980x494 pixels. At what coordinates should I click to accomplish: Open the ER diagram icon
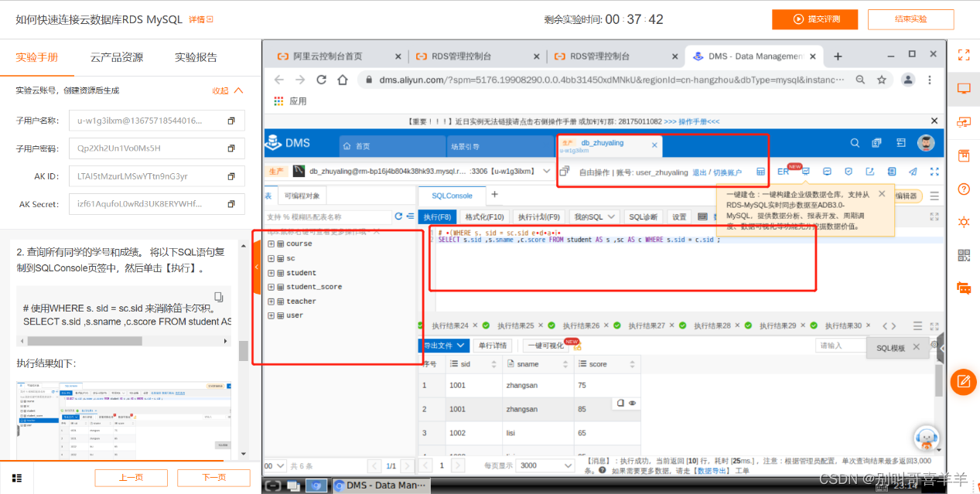783,172
